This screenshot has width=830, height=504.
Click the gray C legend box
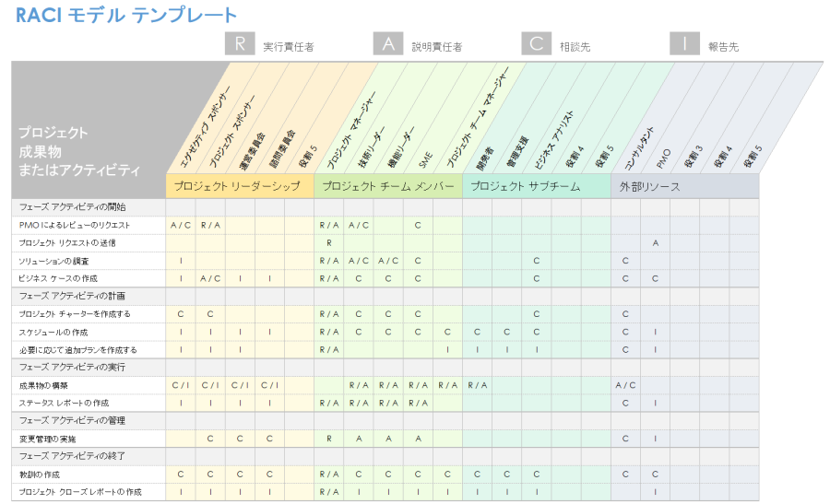[536, 43]
